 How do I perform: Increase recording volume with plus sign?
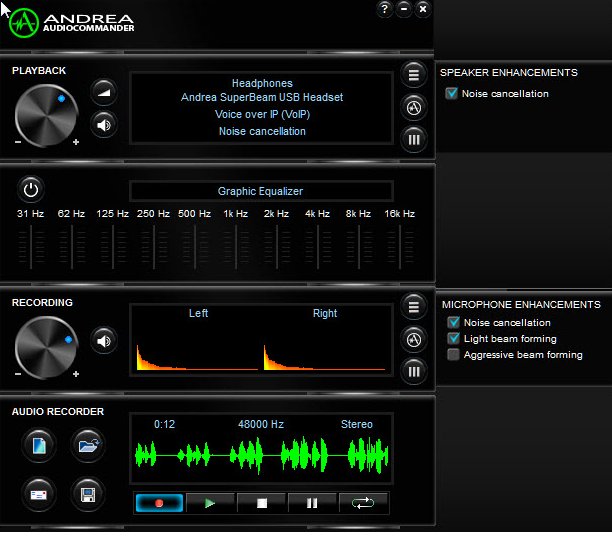pos(76,374)
